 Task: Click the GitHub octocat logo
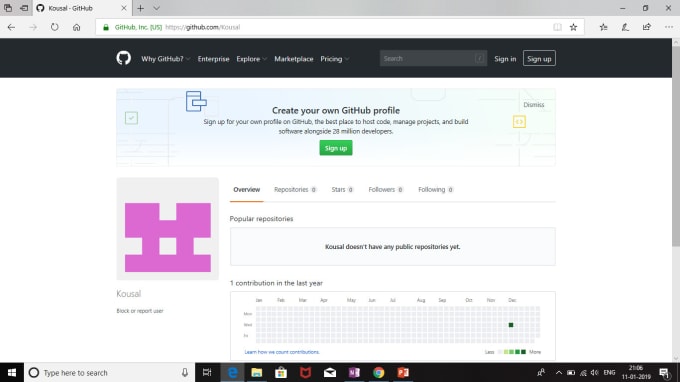(124, 58)
